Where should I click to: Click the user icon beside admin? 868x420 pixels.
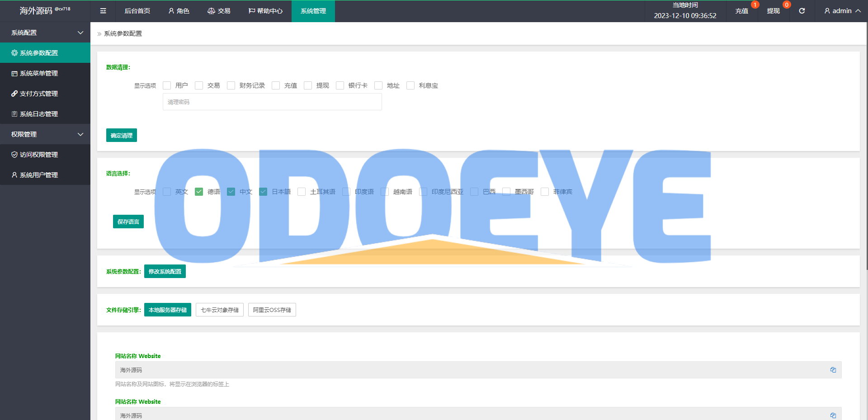coord(827,11)
